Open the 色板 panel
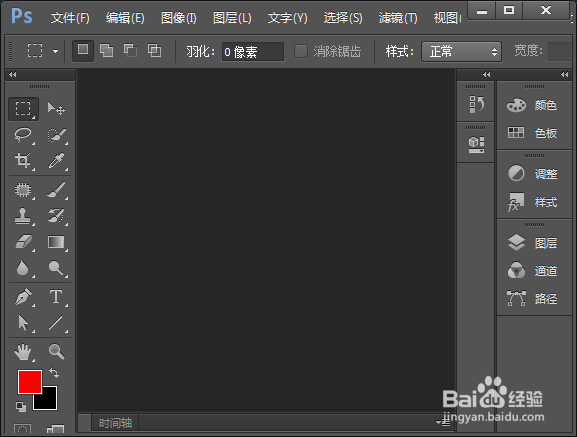The width and height of the screenshot is (577, 437). coord(532,133)
